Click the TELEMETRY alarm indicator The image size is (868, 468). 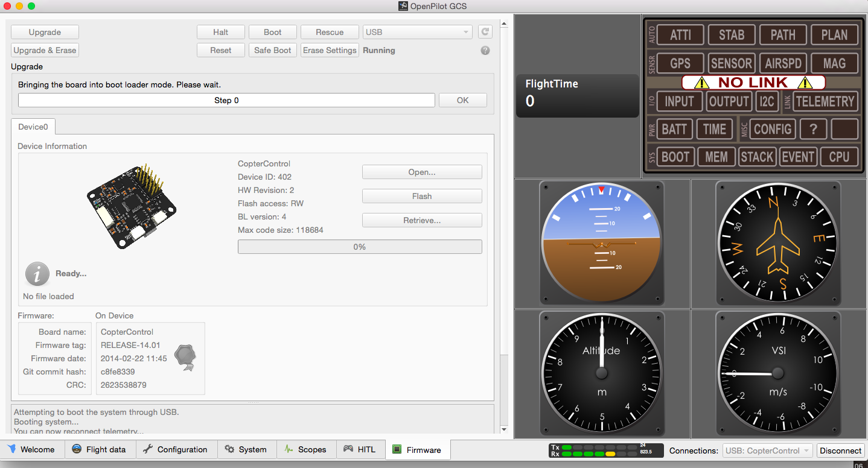pyautogui.click(x=825, y=101)
